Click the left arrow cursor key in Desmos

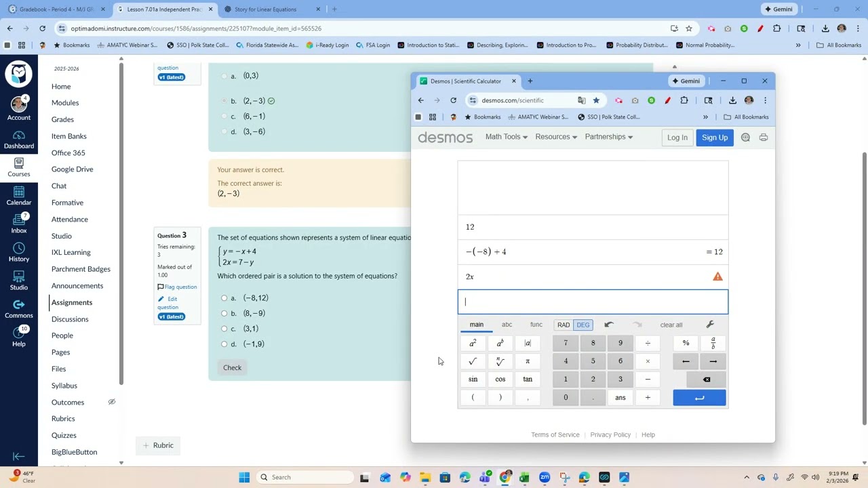(x=686, y=361)
